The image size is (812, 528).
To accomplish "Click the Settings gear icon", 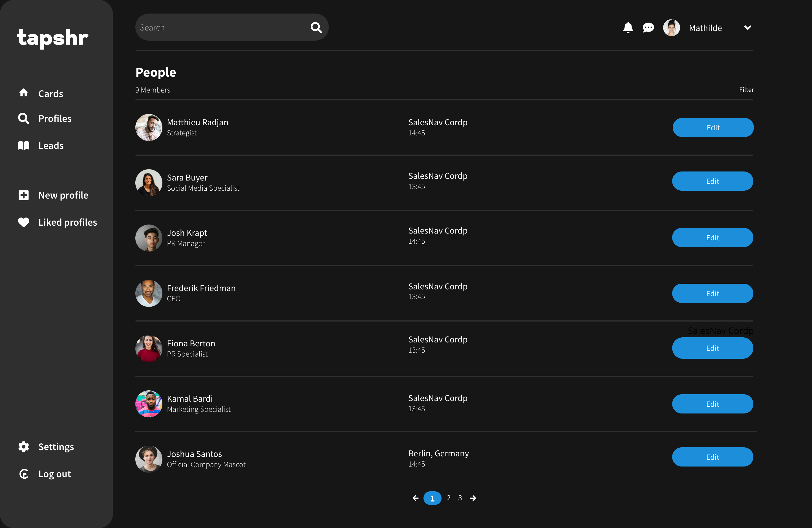I will click(x=23, y=447).
